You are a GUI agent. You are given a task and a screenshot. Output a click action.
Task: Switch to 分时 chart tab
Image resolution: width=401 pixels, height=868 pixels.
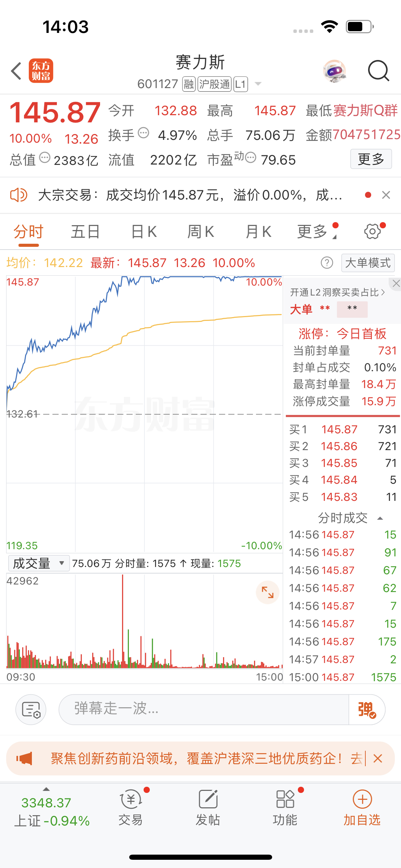click(28, 232)
